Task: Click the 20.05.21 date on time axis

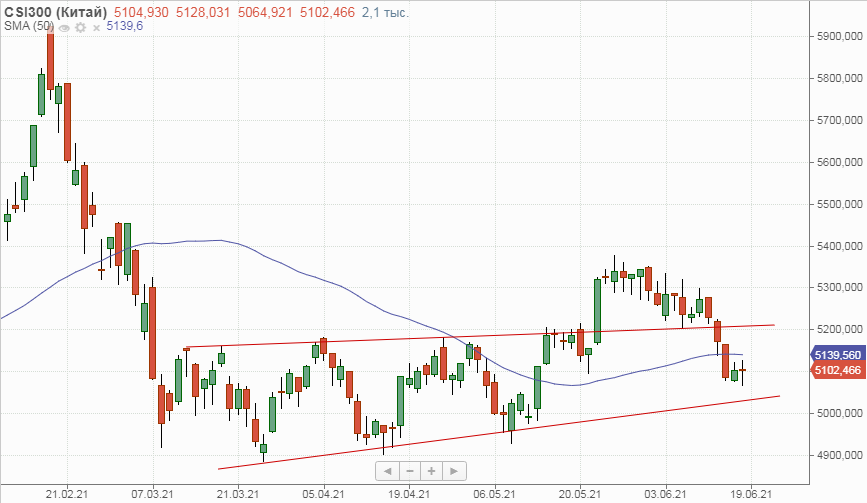Action: pos(580,494)
